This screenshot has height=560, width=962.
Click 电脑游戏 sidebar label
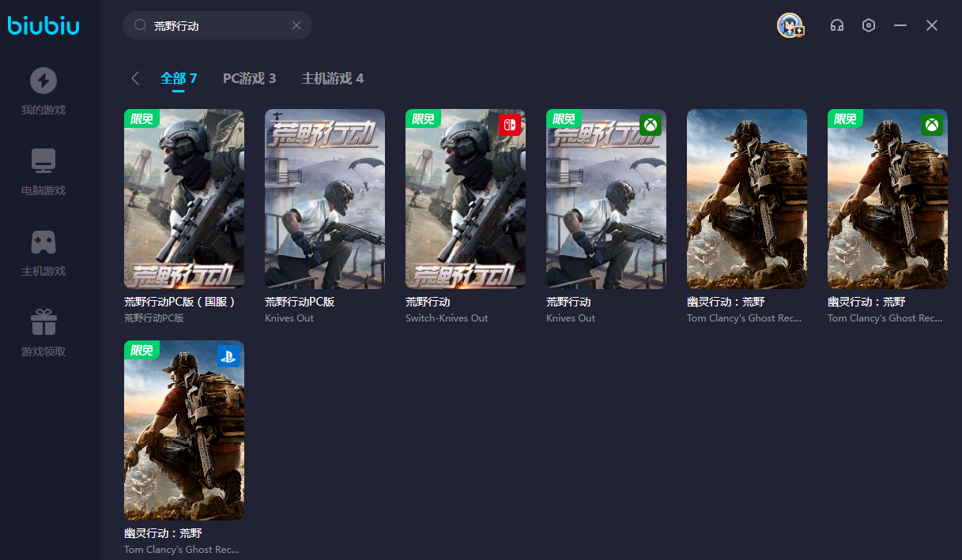pos(43,190)
